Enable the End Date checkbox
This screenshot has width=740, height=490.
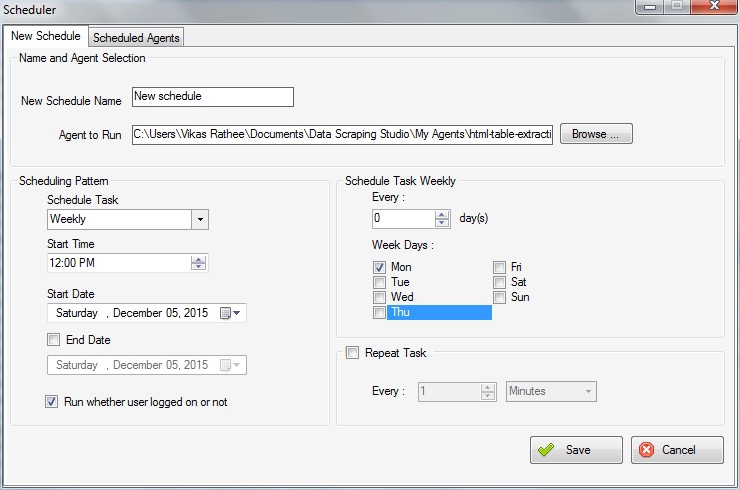53,339
